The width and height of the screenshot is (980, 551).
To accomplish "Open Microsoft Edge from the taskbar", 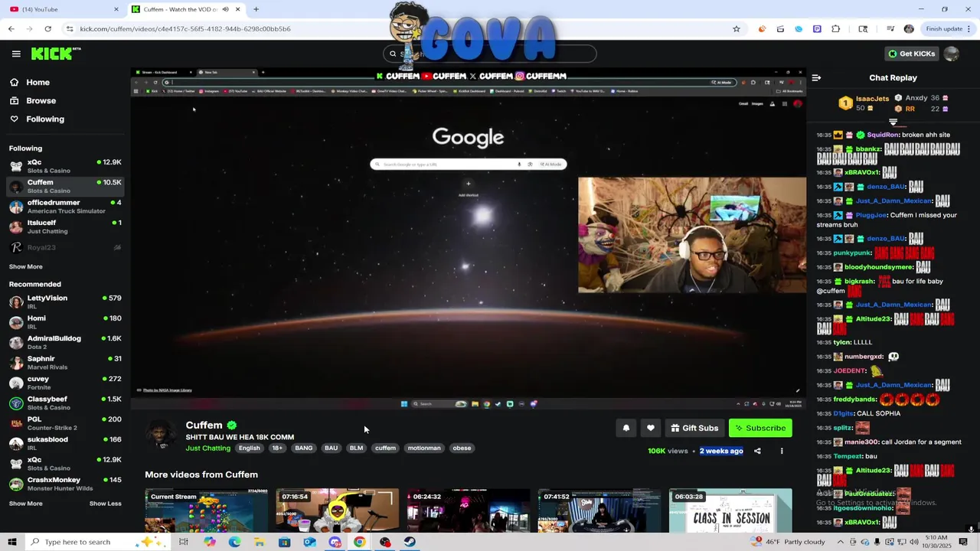I will coord(234,542).
